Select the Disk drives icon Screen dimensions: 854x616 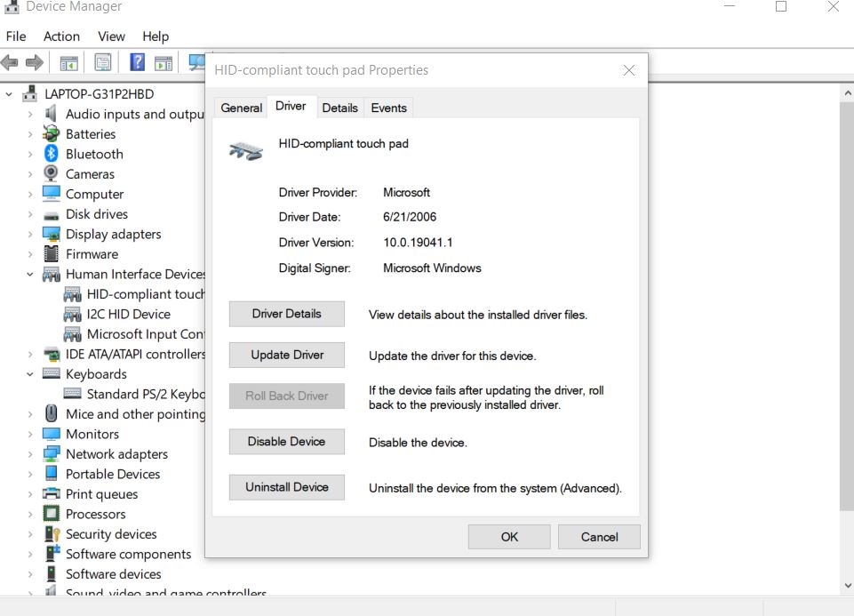click(52, 214)
